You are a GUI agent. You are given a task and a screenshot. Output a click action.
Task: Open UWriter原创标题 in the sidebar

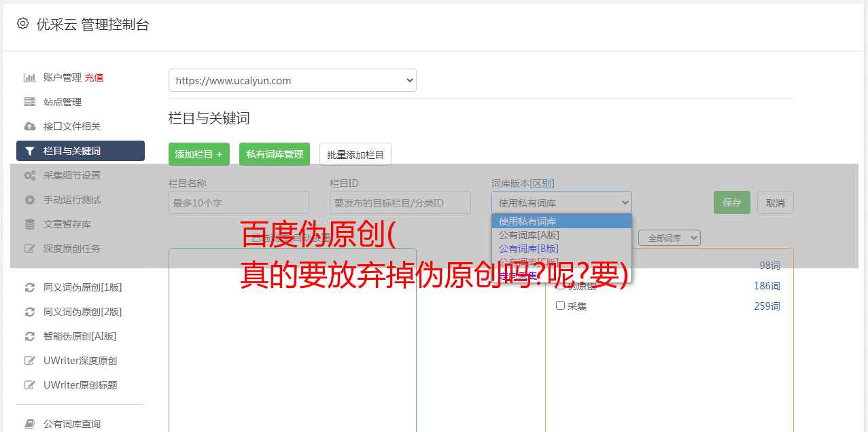tap(80, 385)
